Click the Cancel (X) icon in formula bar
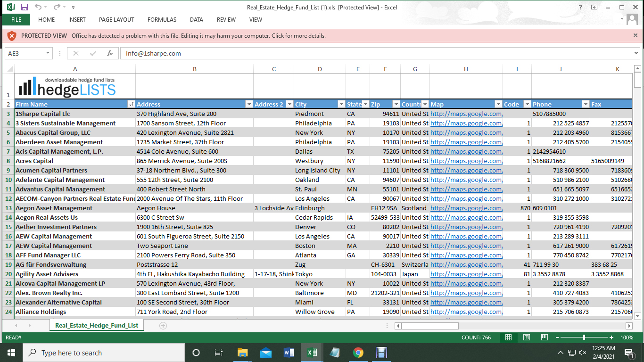This screenshot has width=644, height=362. pos(76,53)
